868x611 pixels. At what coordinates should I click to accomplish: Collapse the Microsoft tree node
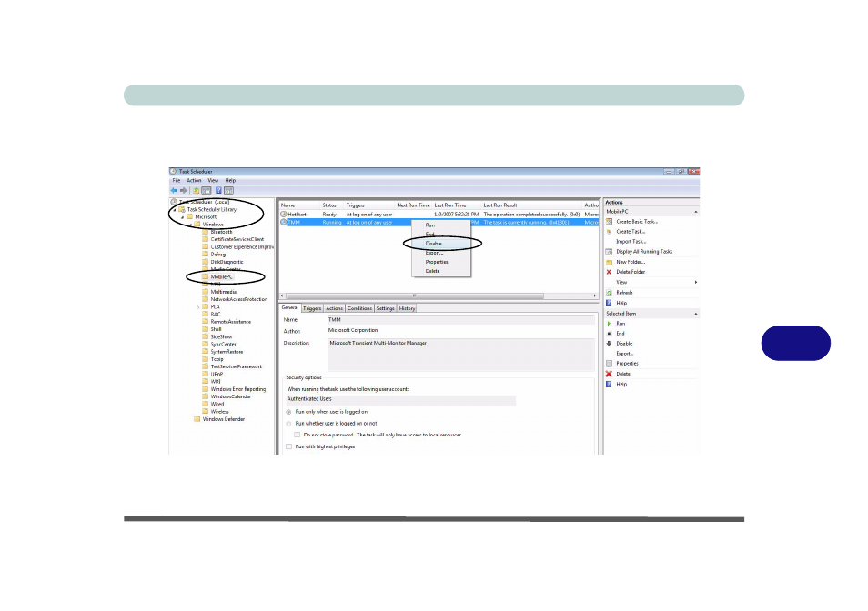[183, 217]
